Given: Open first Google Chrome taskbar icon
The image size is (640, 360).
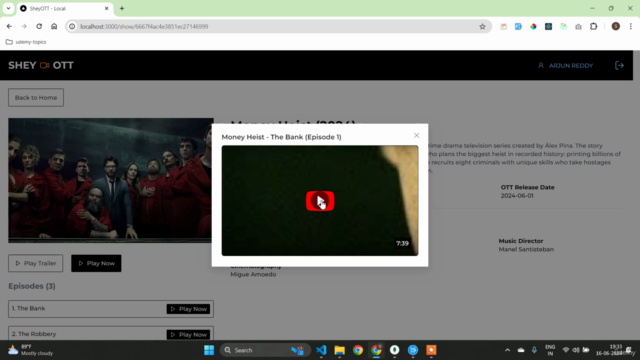Looking at the screenshot, I should pos(358,350).
